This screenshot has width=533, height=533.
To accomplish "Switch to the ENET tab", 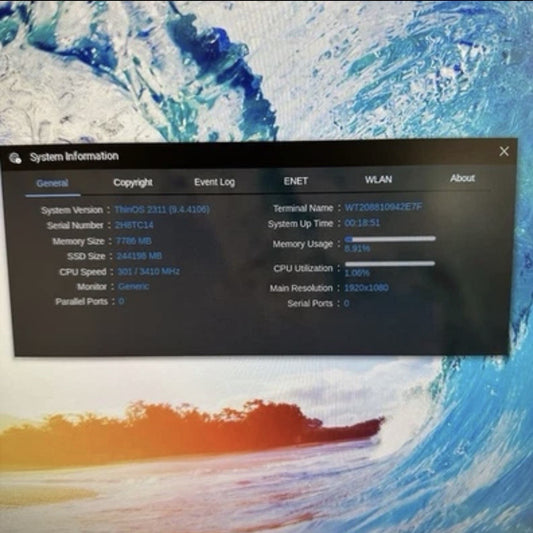I will click(296, 181).
